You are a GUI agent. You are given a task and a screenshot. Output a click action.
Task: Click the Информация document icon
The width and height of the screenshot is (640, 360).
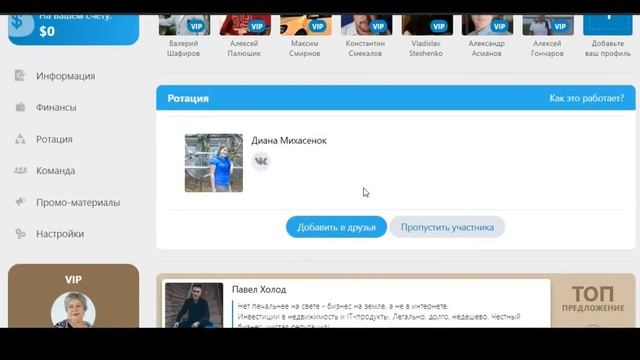coord(20,76)
